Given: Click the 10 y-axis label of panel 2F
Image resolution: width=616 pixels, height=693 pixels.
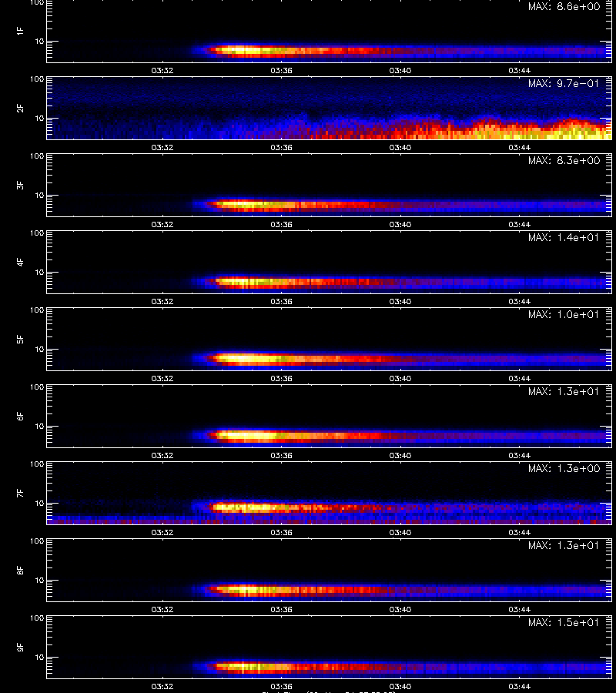Looking at the screenshot, I should pyautogui.click(x=39, y=118).
